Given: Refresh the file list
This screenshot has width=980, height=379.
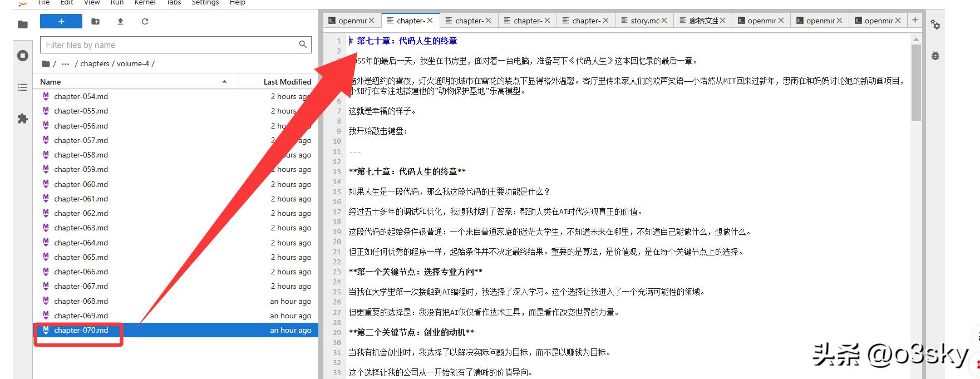Looking at the screenshot, I should (x=145, y=22).
